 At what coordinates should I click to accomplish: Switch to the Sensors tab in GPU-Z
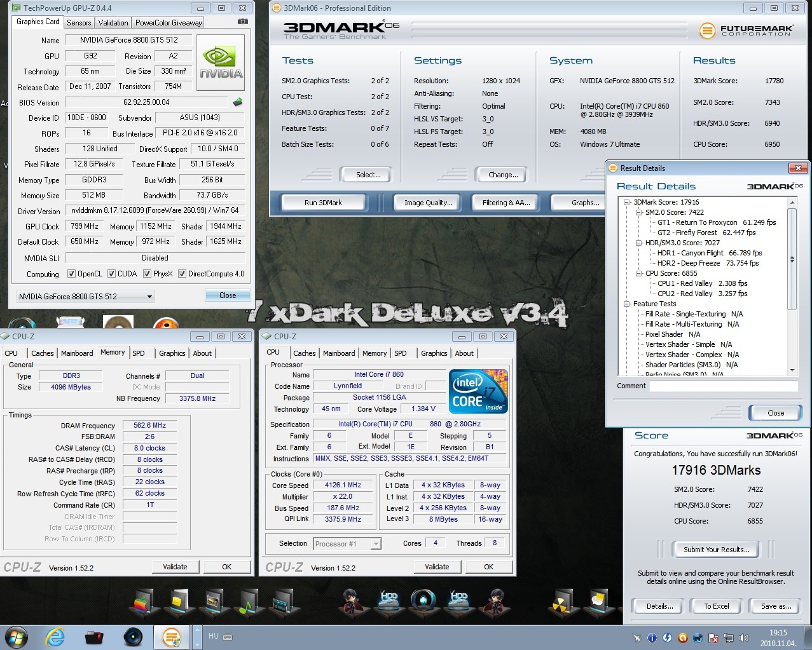tap(79, 22)
